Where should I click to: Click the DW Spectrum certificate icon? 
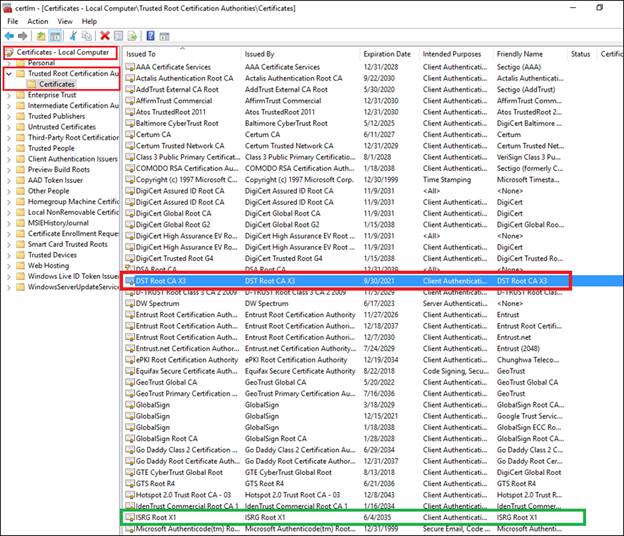pos(130,303)
